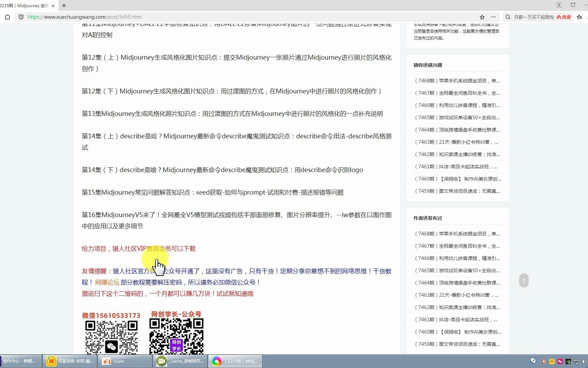This screenshot has height=368, width=588.
Task: Click the 猜你还感兴趣 section heading
Action: (x=428, y=65)
